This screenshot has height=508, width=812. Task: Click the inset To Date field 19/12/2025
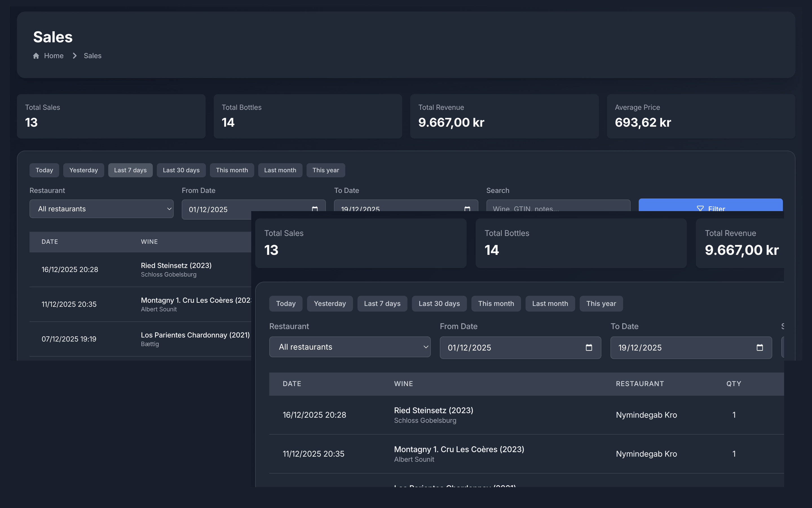point(691,347)
